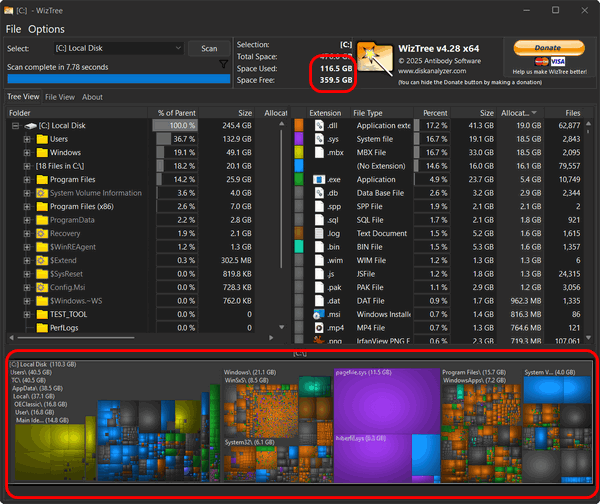
Task: Expand the [18 Files in C:\] node
Action: (27, 166)
